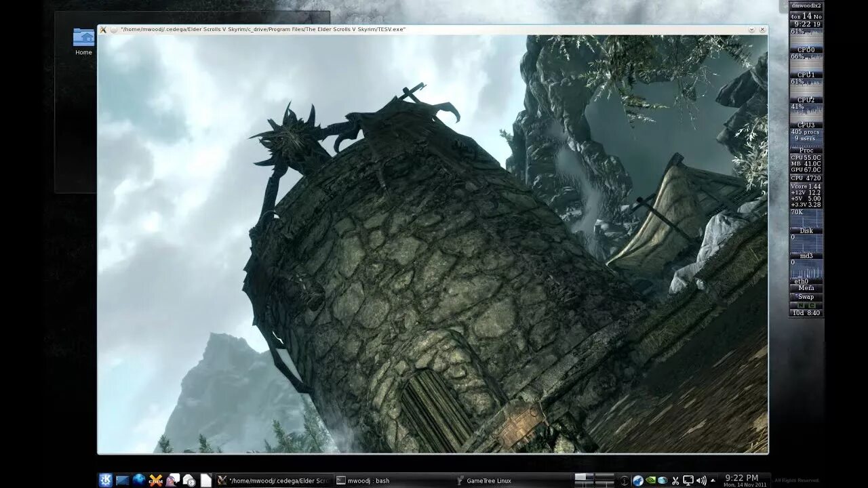
Task: Expand hidden system tray icons arrow
Action: pos(713,481)
